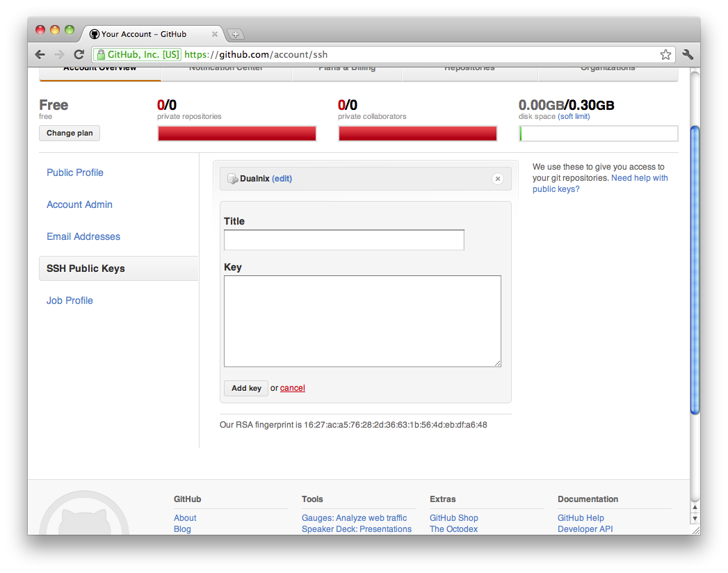The width and height of the screenshot is (728, 573).
Task: Click the Free plan heading
Action: [54, 105]
